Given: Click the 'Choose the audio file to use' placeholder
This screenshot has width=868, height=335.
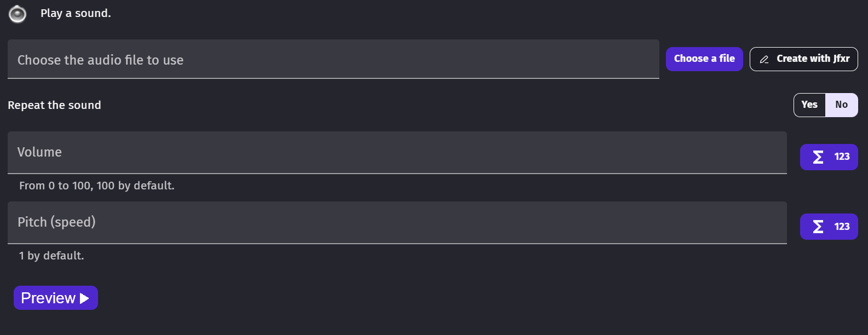Looking at the screenshot, I should [100, 60].
